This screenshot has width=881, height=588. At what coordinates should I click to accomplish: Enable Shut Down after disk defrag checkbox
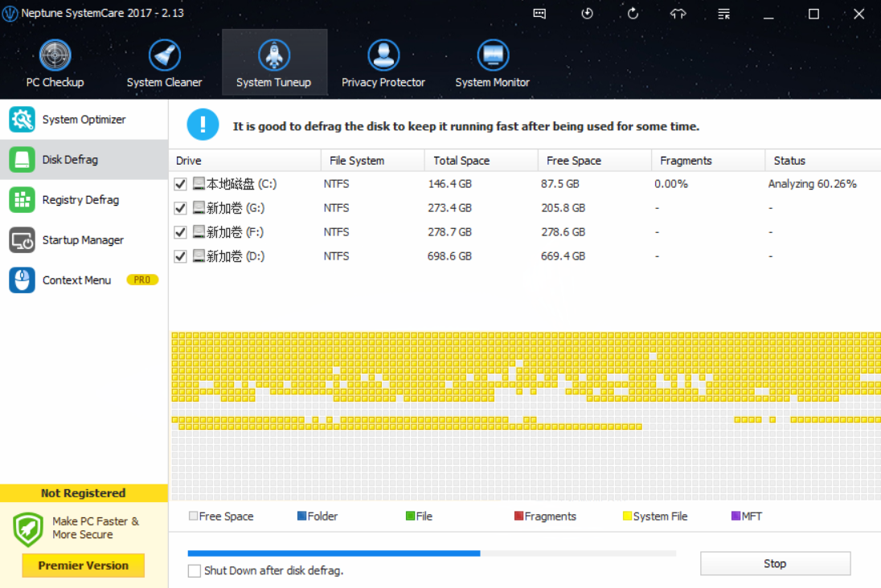click(195, 570)
